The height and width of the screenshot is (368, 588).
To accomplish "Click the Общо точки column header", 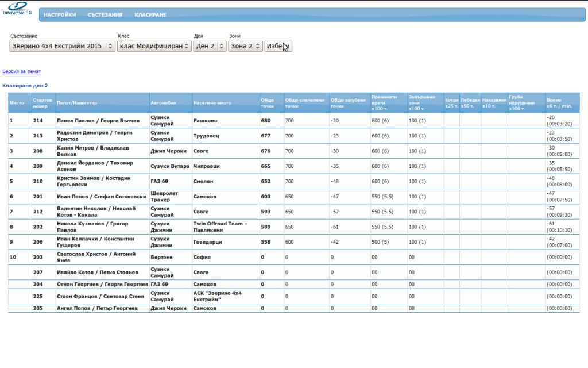I will click(268, 103).
